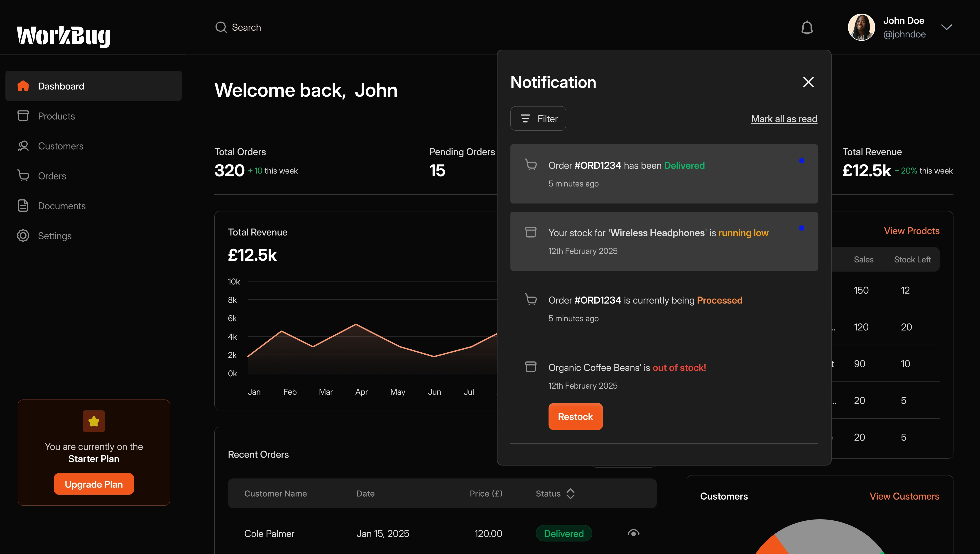Open the Wireless Headphones running low notification
Screen dimensions: 980x554
(664, 241)
